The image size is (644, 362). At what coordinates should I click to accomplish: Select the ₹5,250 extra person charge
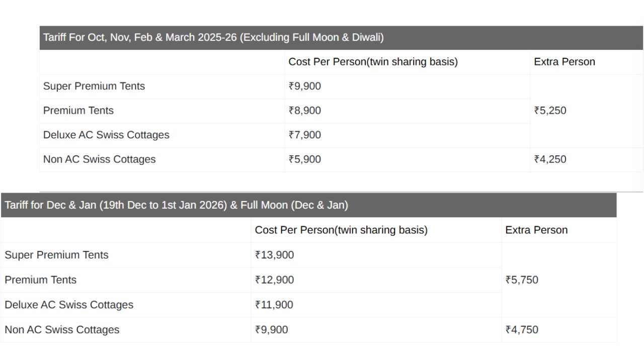click(x=550, y=111)
